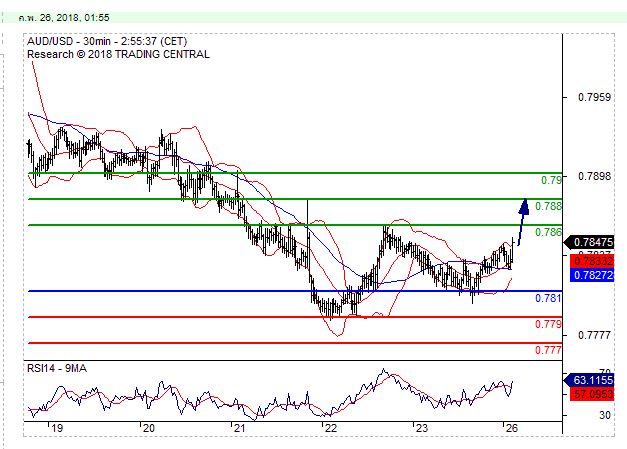Screen dimensions: 627x449
Task: Click date axis label 22
Action: (331, 428)
